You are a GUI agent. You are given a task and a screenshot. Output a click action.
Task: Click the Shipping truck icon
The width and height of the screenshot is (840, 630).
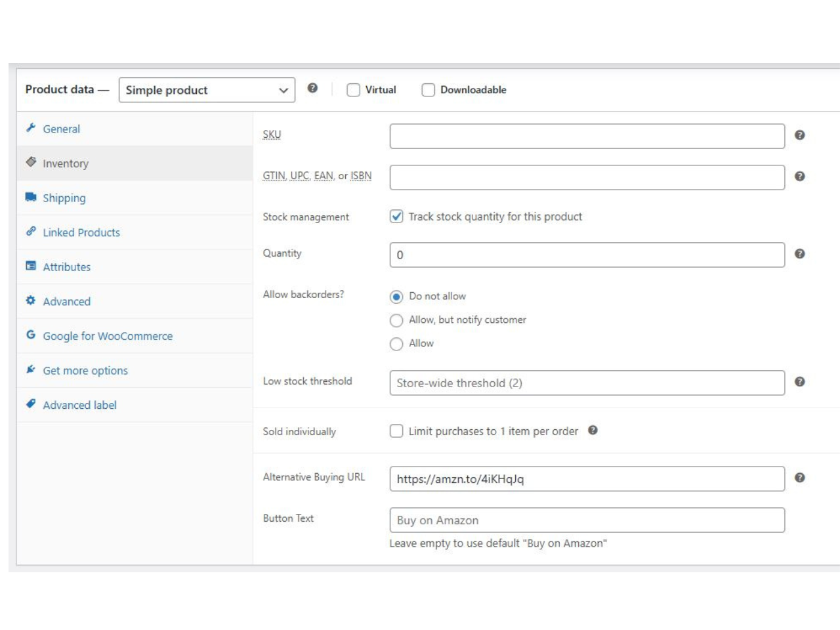pos(30,198)
